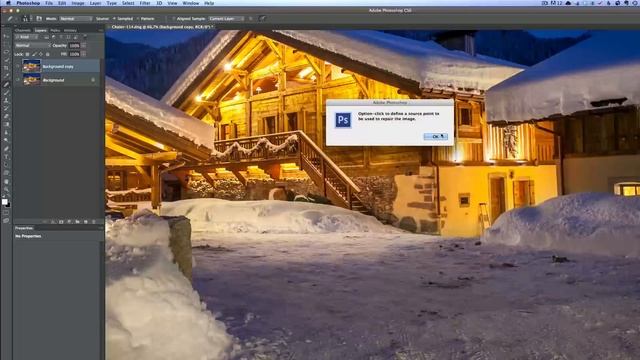Viewport: 640px width, 360px height.
Task: Open the Window menu
Action: pyautogui.click(x=191, y=3)
